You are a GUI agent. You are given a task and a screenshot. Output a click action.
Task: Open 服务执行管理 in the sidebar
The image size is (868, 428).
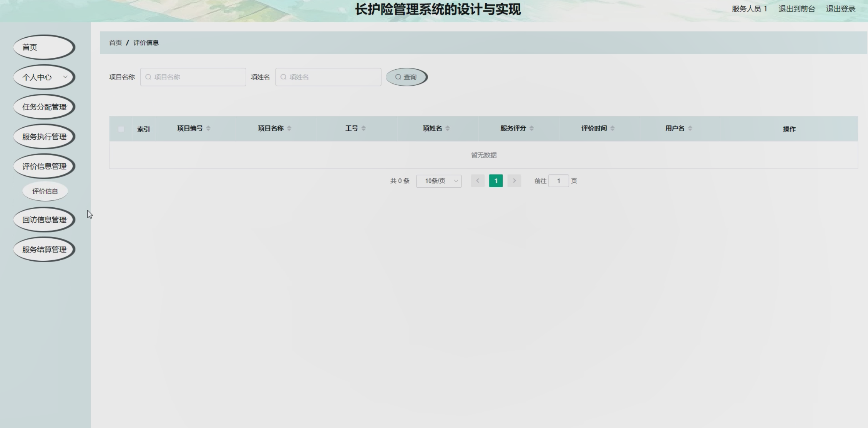pyautogui.click(x=44, y=137)
